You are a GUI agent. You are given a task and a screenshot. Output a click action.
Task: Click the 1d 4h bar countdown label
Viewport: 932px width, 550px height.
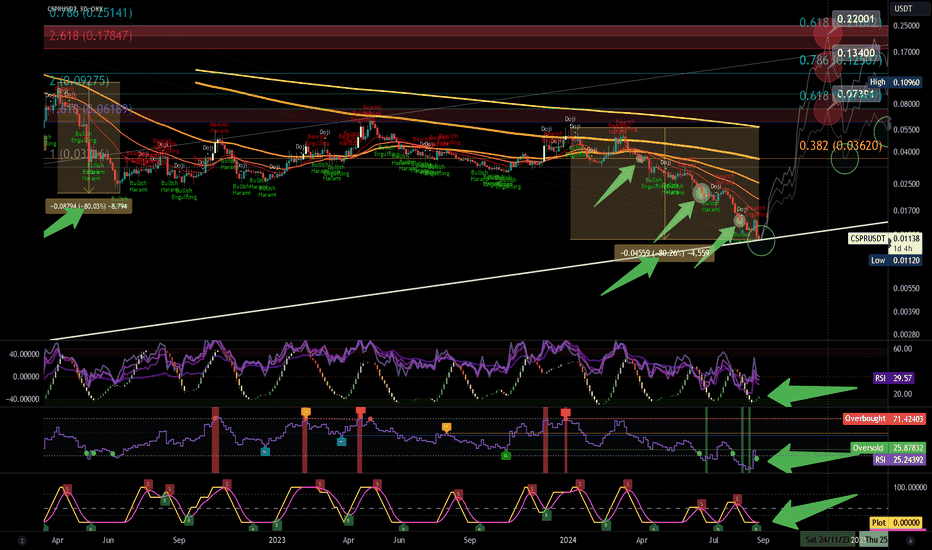[x=902, y=249]
